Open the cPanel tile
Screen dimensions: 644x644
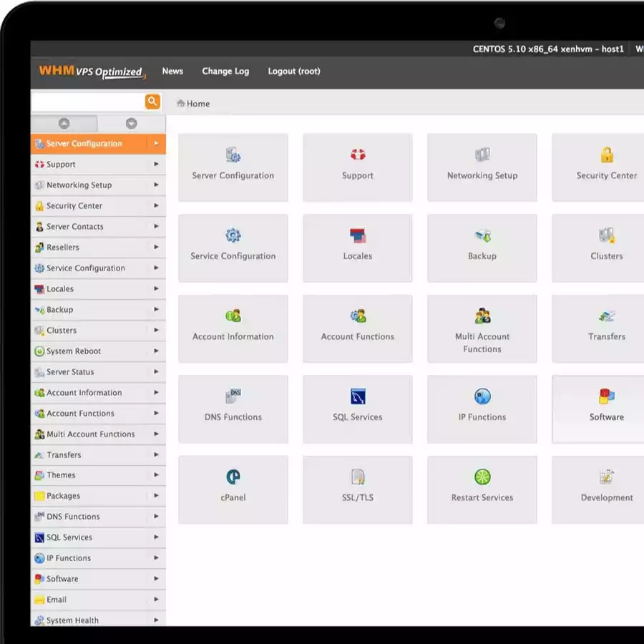coord(233,489)
